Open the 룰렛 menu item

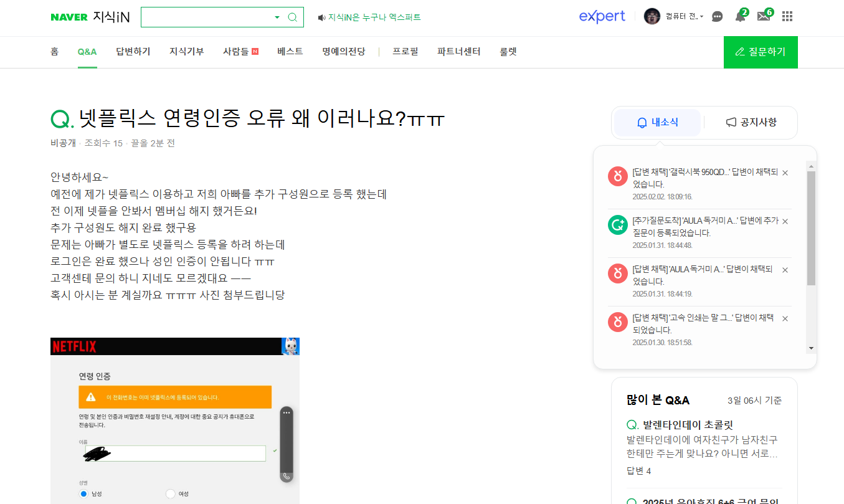point(508,52)
